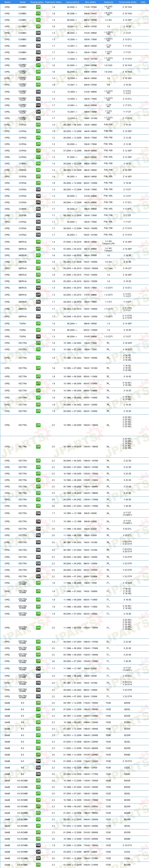The image size is (149, 868).
Task: Click ON icon in MERIVA Z 13 DTJ row
Action: point(38,288)
